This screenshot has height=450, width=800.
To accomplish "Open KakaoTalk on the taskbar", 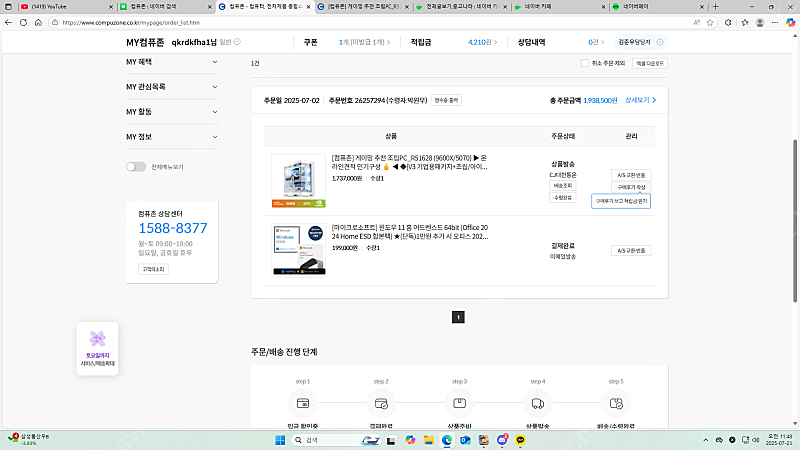I will click(520, 440).
